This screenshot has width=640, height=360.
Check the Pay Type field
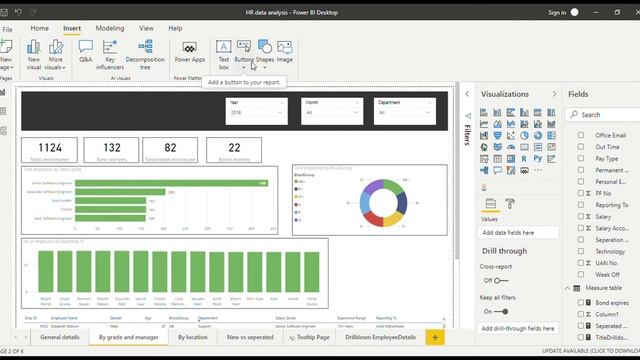[581, 158]
